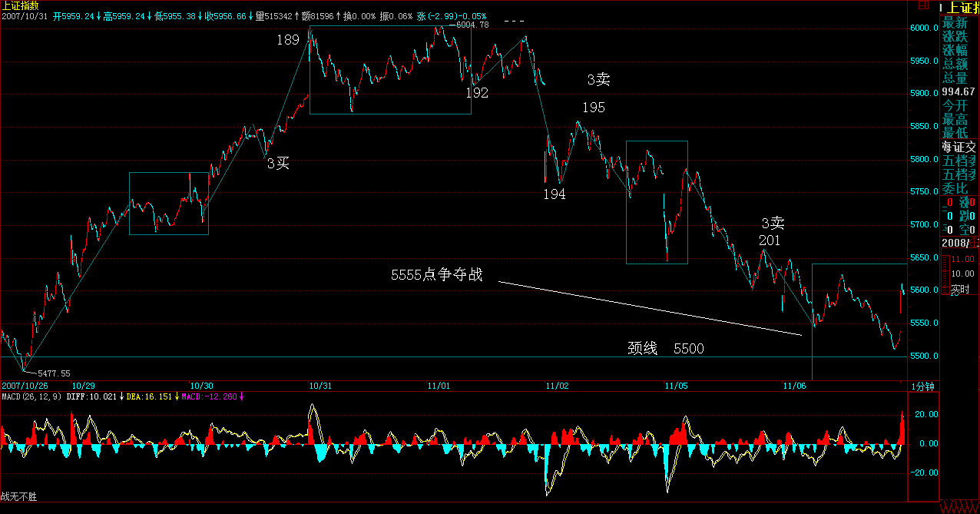
Task: Click the 颈线 5500 neckline label
Action: (665, 349)
